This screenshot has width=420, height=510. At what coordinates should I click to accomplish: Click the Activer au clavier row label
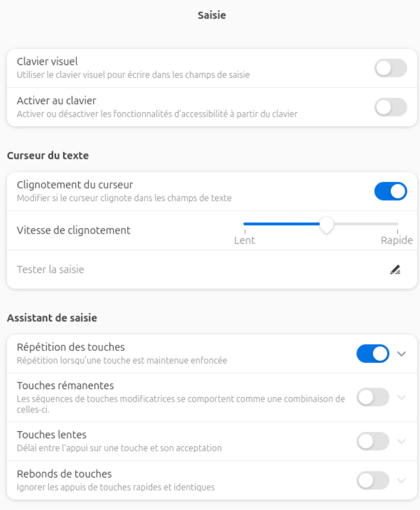pyautogui.click(x=56, y=101)
